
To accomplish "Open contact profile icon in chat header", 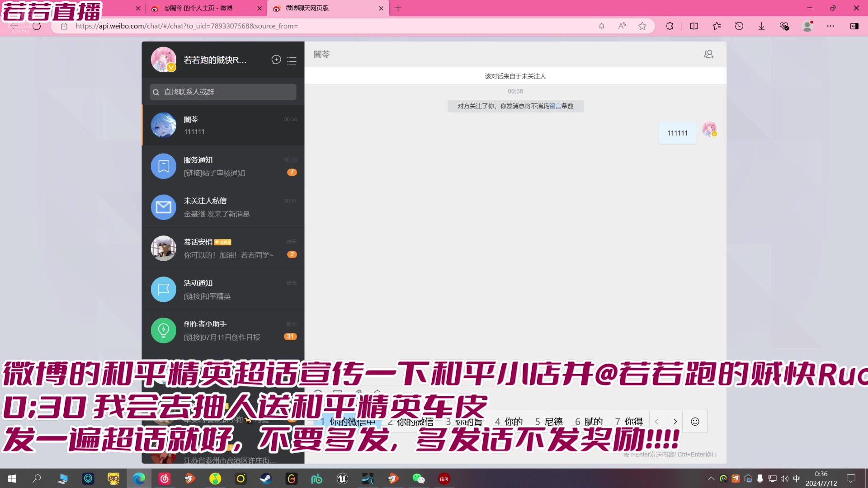I will (709, 54).
